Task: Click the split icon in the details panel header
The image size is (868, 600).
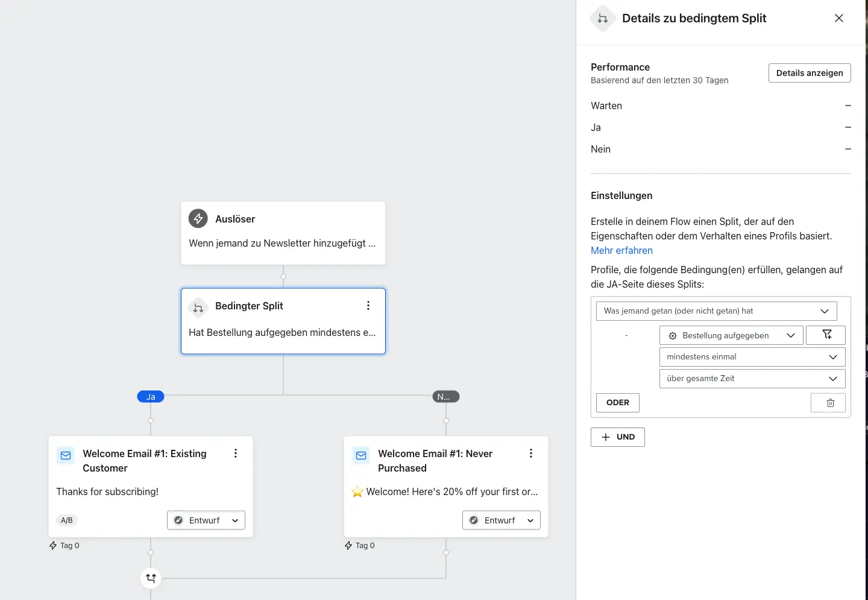Action: pyautogui.click(x=602, y=18)
